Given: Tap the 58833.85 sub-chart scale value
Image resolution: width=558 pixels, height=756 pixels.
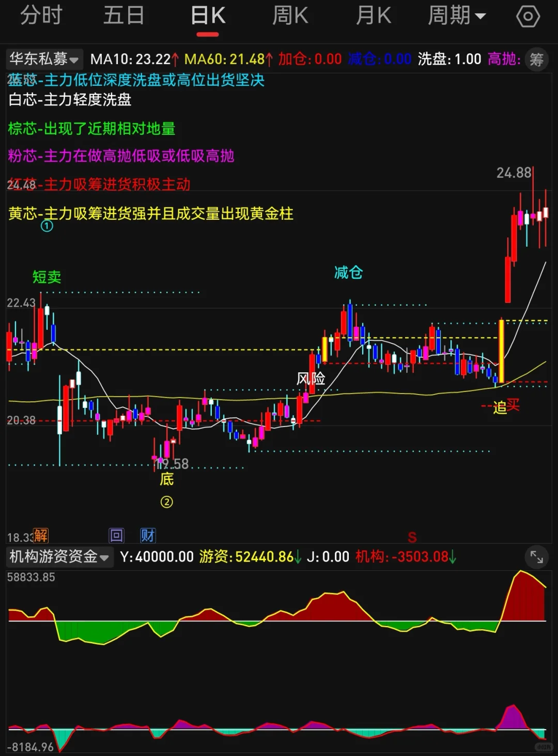Looking at the screenshot, I should 31,578.
